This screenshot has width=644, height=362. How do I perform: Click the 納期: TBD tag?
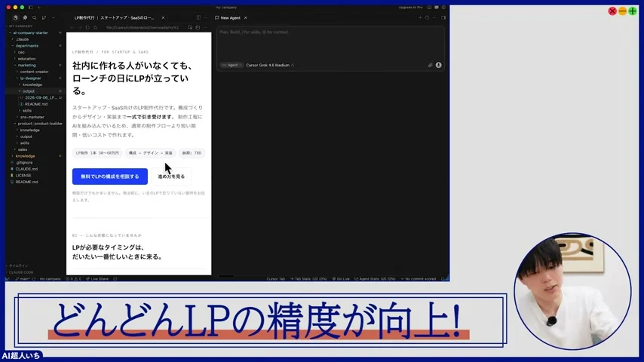pos(192,153)
